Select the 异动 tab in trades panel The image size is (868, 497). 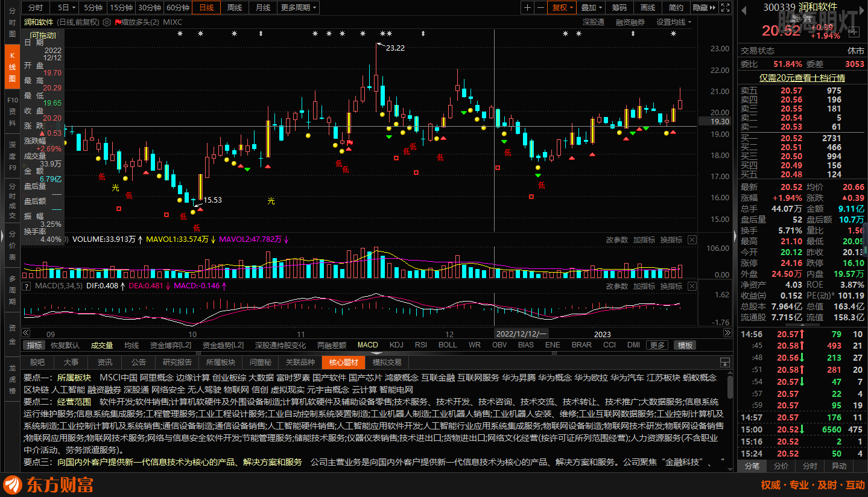coord(839,466)
